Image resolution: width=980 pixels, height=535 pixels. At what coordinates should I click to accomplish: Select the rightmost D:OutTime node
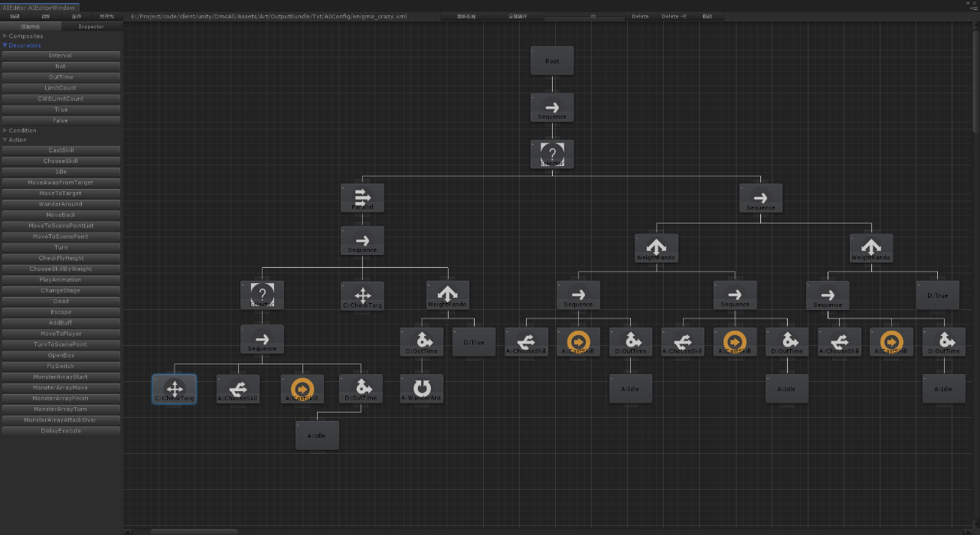[944, 341]
